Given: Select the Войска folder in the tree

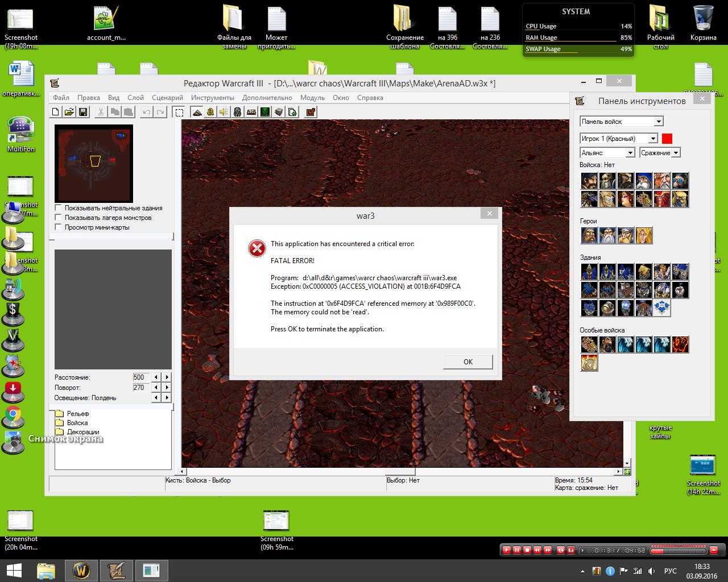Looking at the screenshot, I should pyautogui.click(x=72, y=423).
